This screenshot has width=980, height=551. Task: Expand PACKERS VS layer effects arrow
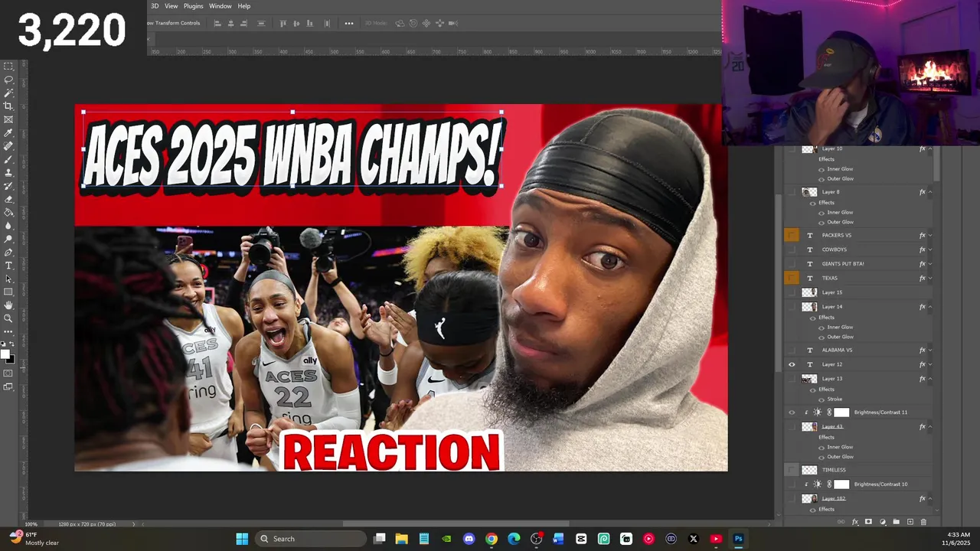tap(930, 235)
